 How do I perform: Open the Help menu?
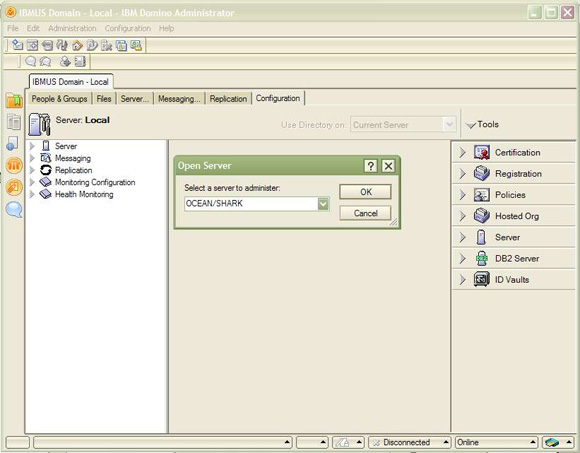click(166, 28)
